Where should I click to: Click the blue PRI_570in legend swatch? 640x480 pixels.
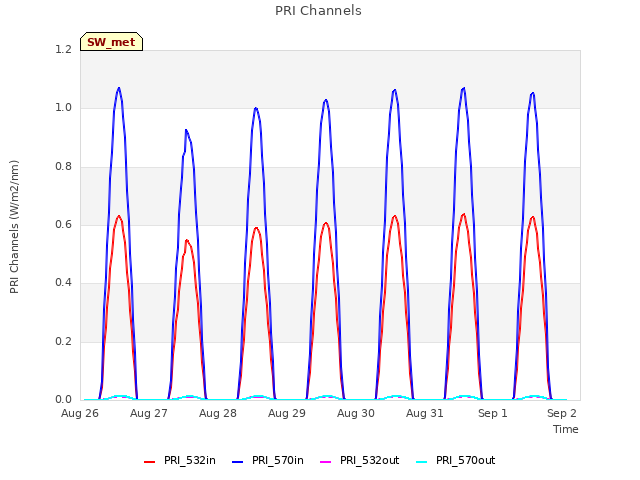pyautogui.click(x=238, y=462)
